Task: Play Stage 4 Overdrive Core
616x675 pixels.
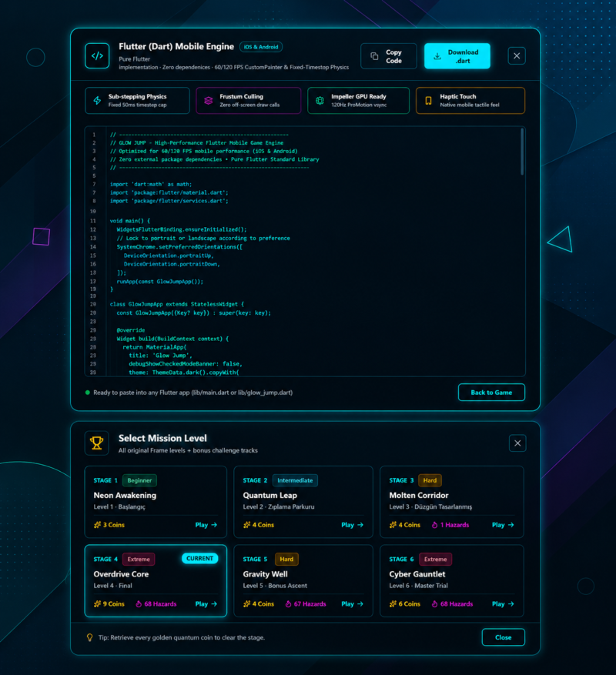Action: coord(206,604)
